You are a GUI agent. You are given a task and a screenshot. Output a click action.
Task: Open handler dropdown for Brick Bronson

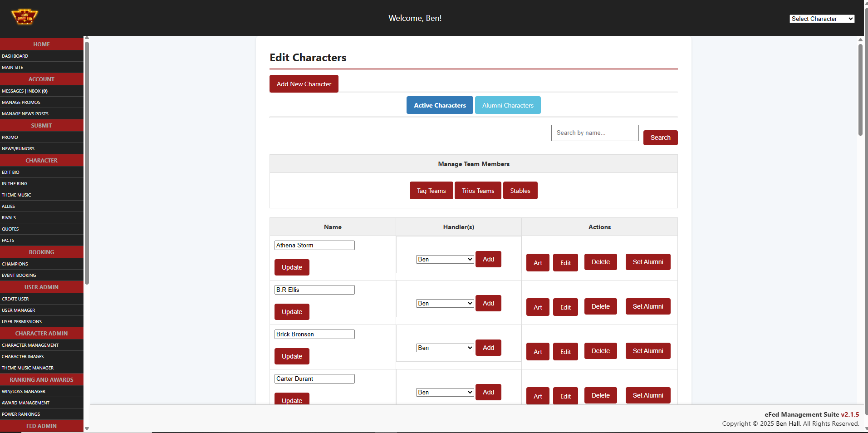pos(445,348)
